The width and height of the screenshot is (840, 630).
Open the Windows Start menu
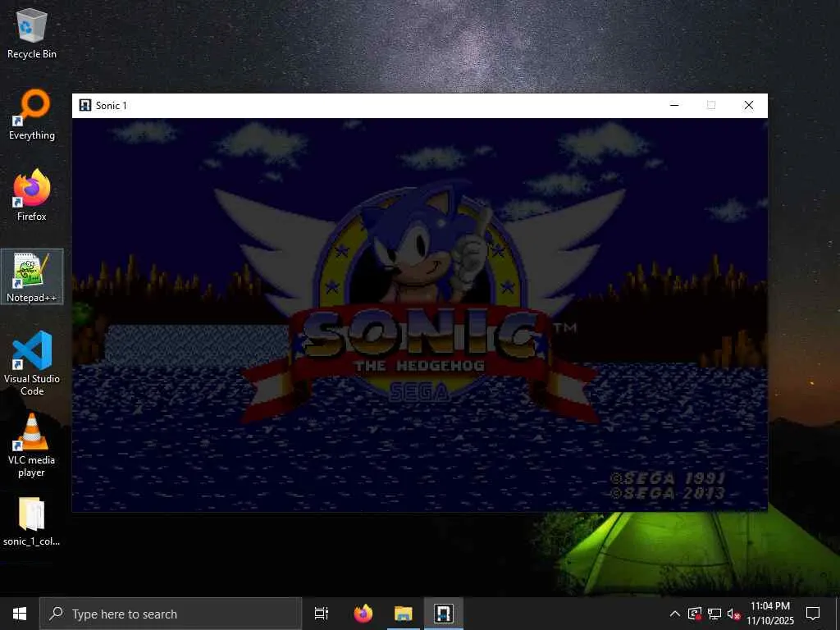pyautogui.click(x=20, y=614)
